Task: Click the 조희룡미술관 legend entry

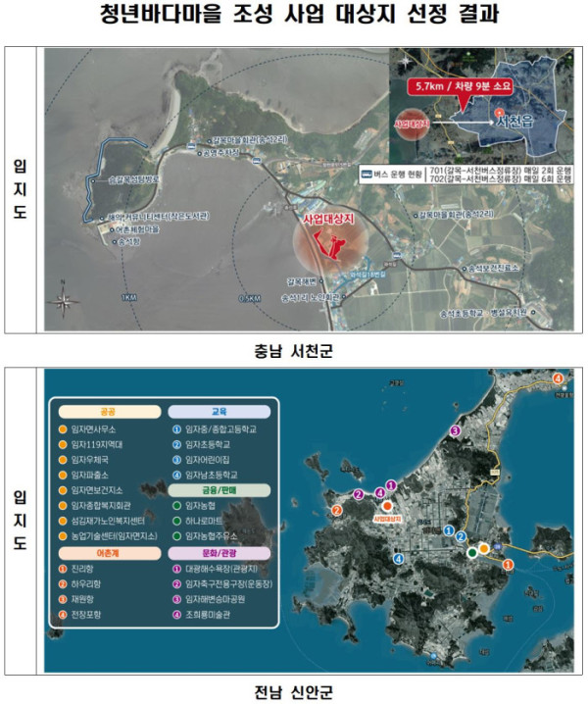Action: point(206,617)
